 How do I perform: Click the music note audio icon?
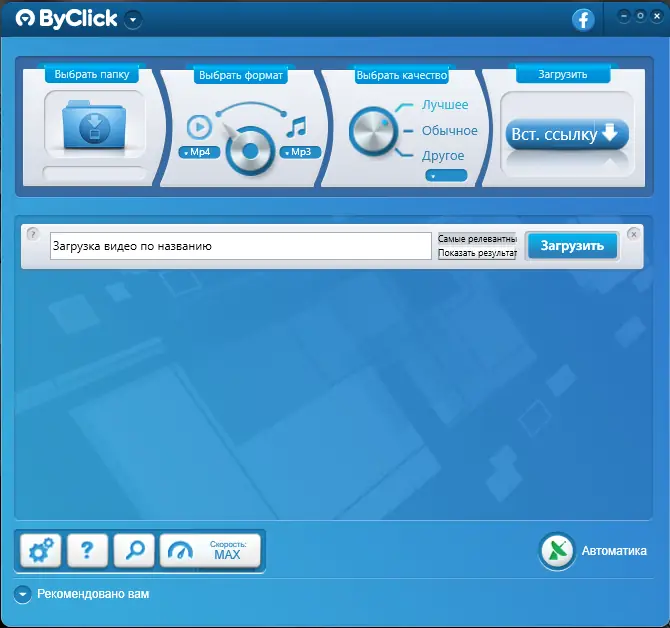click(x=297, y=127)
